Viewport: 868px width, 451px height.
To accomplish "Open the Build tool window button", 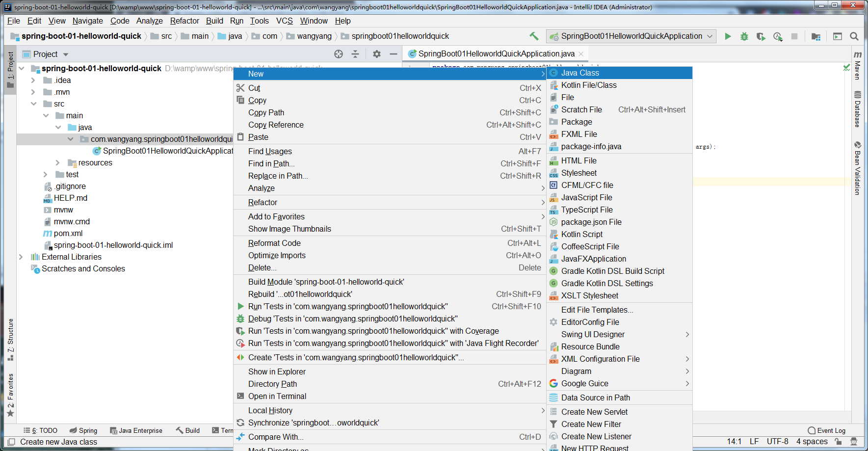I will click(188, 430).
